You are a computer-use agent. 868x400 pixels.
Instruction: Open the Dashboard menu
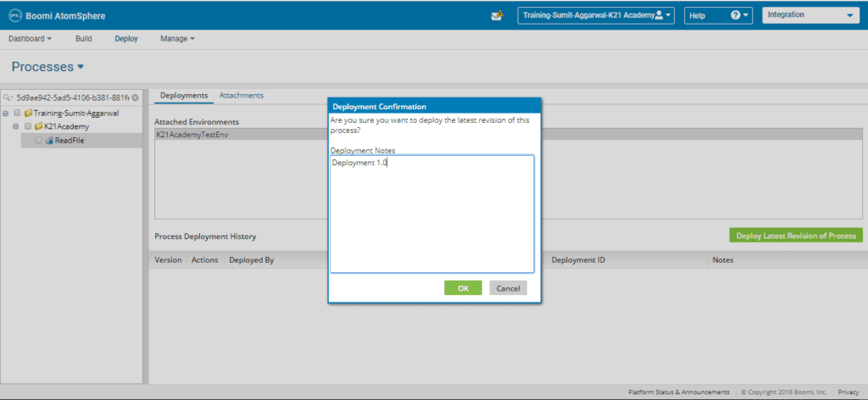coord(30,39)
